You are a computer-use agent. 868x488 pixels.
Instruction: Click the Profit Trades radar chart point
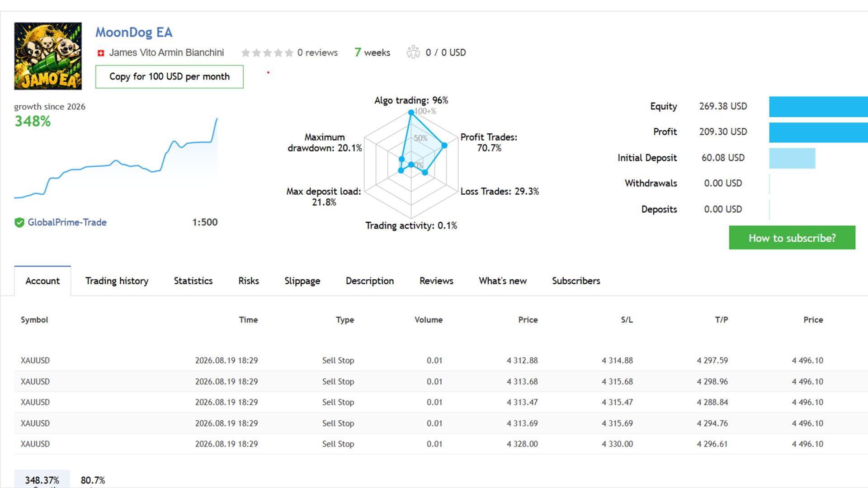pyautogui.click(x=444, y=145)
